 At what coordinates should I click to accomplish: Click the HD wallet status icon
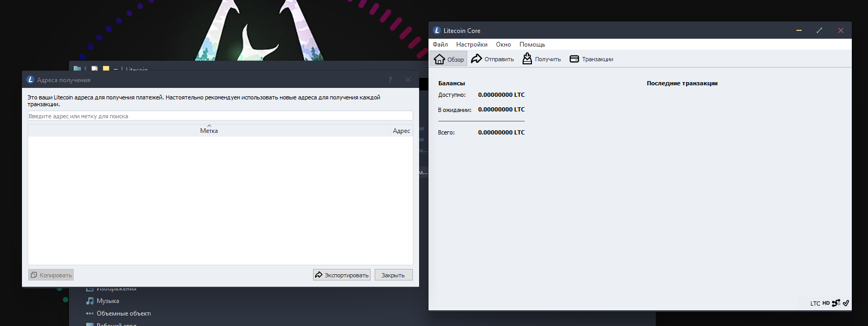tap(826, 303)
